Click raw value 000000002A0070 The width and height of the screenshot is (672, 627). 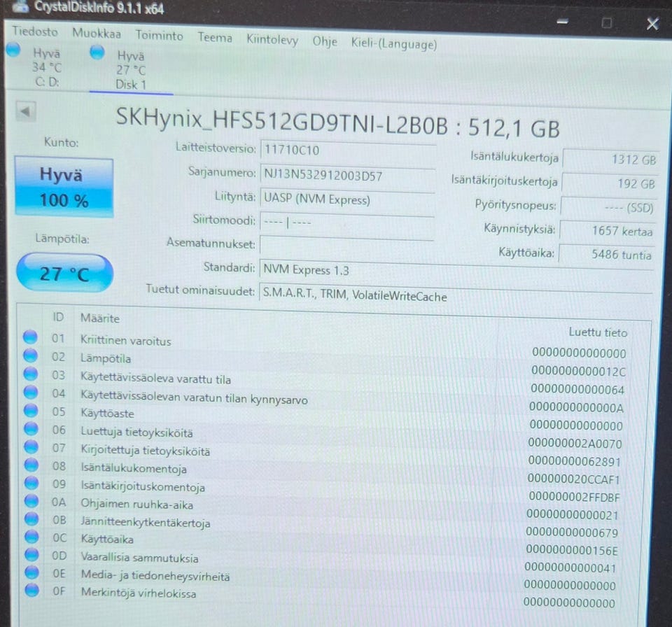575,443
